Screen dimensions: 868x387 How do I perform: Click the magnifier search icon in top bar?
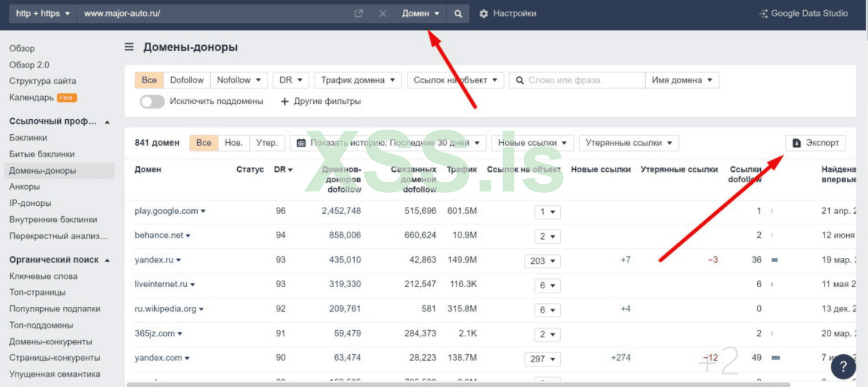point(458,14)
